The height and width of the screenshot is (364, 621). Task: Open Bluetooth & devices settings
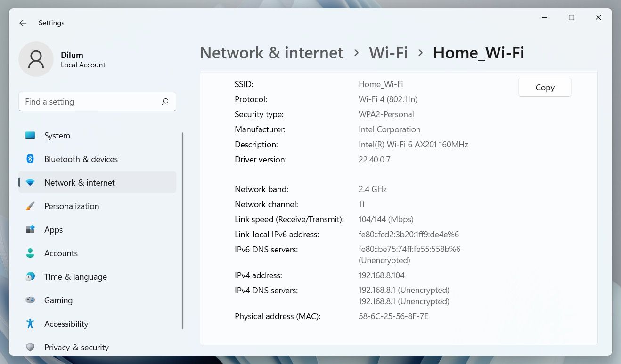coord(30,159)
